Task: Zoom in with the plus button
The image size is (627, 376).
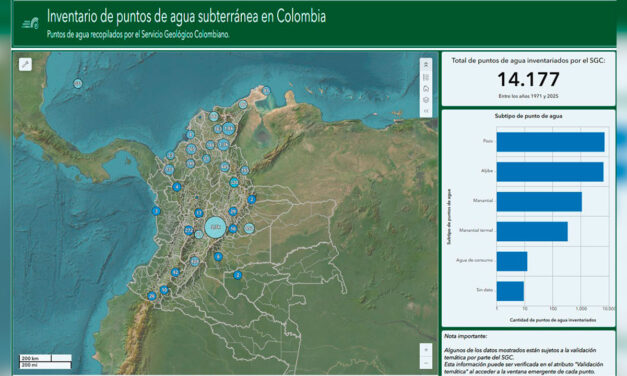Action: tap(426, 350)
